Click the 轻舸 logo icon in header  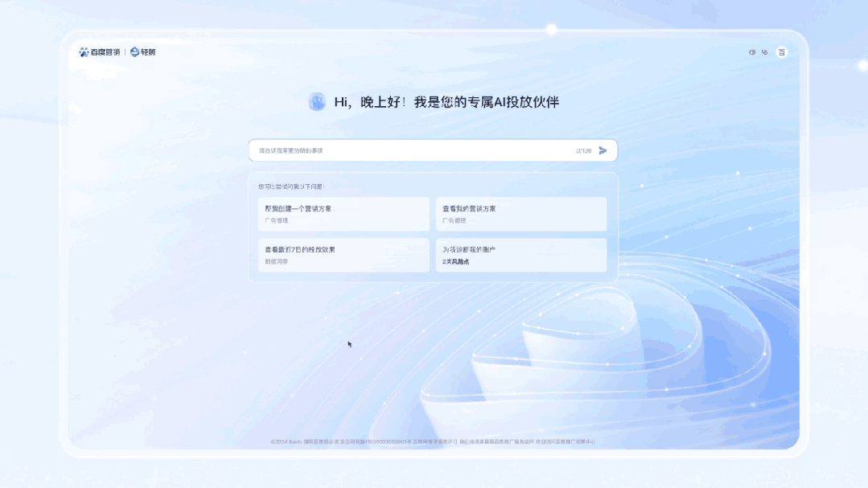click(x=136, y=51)
